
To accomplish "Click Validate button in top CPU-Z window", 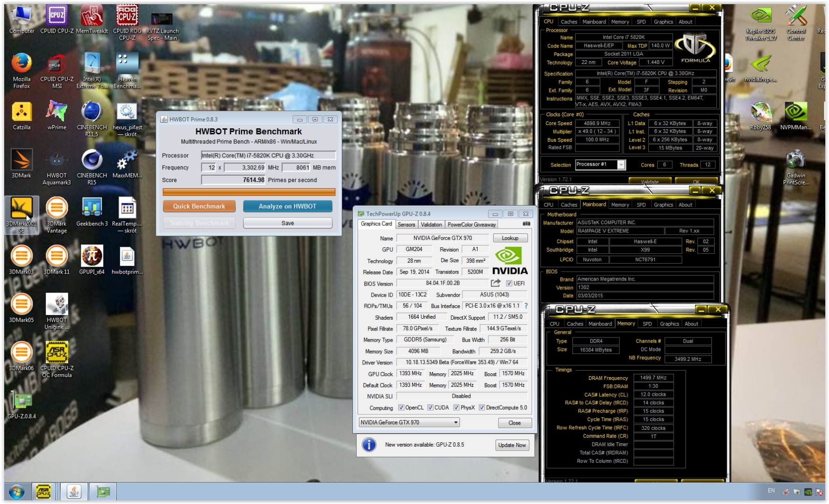I will coord(650,181).
